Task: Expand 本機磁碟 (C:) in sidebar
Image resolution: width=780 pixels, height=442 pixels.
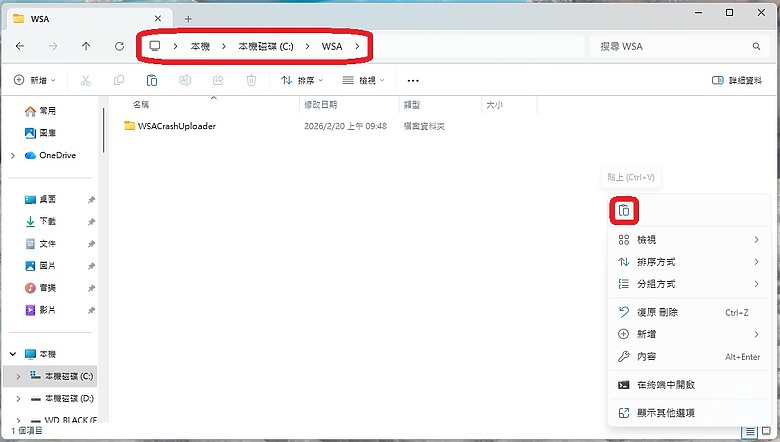Action: (18, 376)
